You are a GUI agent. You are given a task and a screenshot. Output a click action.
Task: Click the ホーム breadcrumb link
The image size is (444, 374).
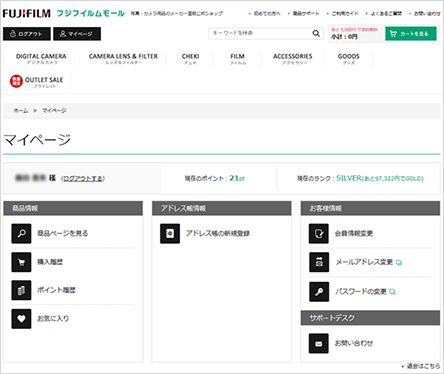21,111
